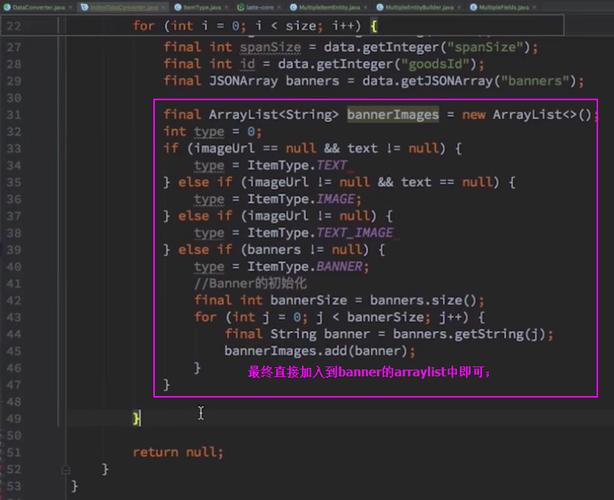Click 'ItemType.TEXT' constant on line 34
This screenshot has height=500, width=614.
[x=297, y=165]
